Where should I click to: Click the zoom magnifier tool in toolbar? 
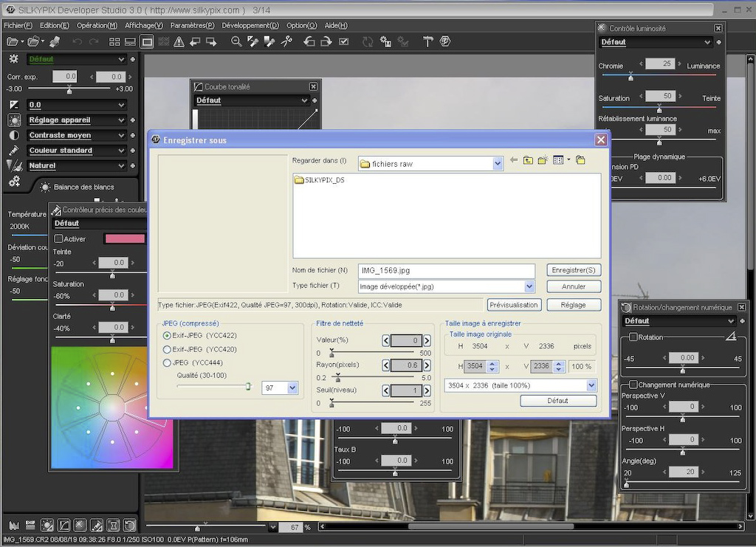[x=236, y=42]
